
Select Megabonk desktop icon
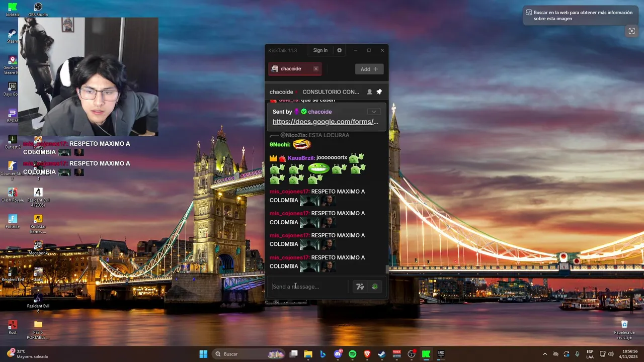click(38, 248)
